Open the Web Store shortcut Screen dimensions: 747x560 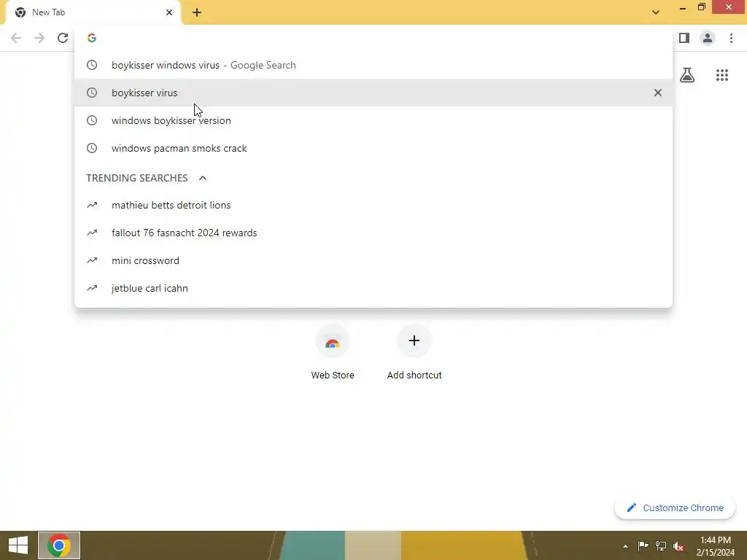[333, 352]
